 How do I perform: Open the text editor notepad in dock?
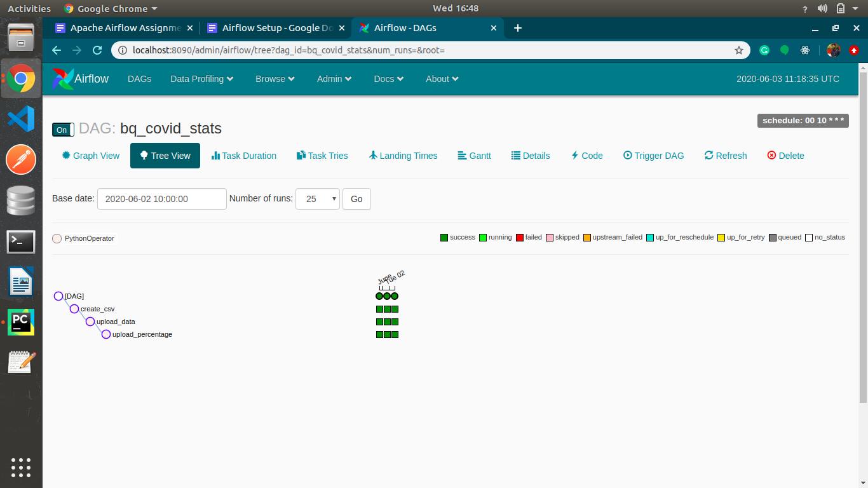pos(21,363)
